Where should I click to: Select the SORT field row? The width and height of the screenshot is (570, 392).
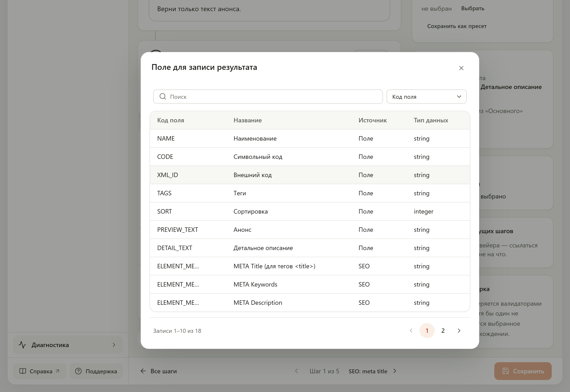(310, 212)
